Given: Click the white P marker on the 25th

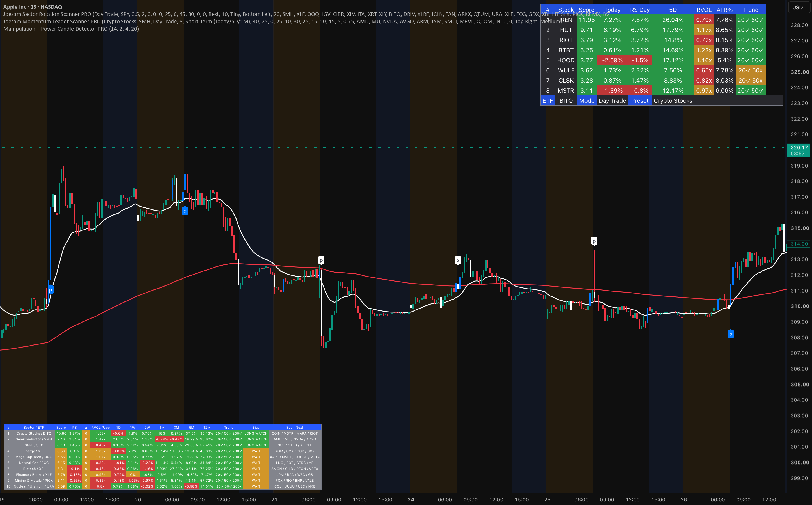Looking at the screenshot, I should [x=594, y=241].
